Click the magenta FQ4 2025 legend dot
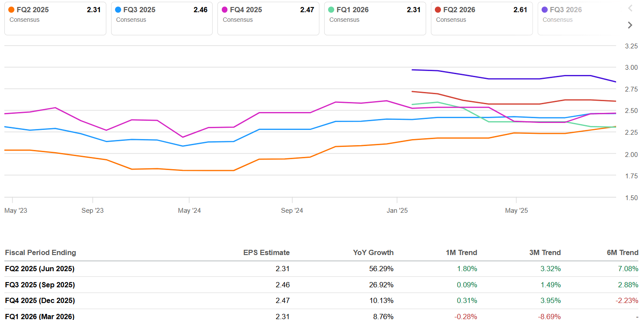This screenshot has width=644, height=320. (225, 10)
